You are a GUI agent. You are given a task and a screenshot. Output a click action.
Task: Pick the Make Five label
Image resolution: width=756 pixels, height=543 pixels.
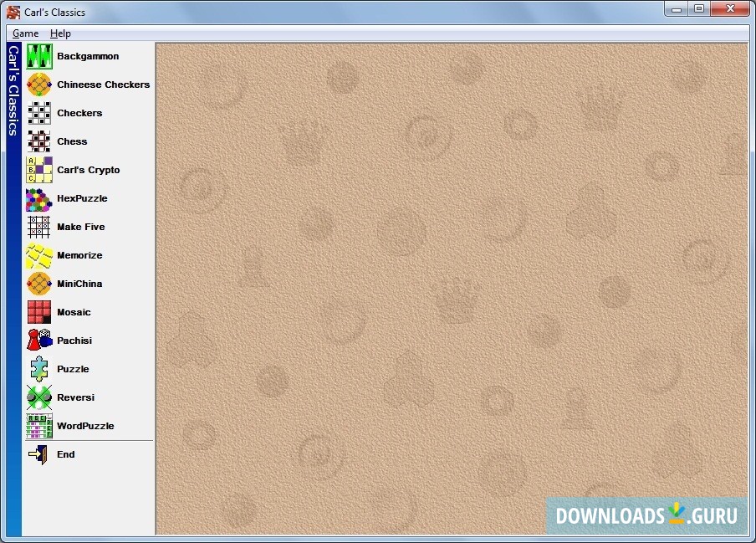click(80, 227)
